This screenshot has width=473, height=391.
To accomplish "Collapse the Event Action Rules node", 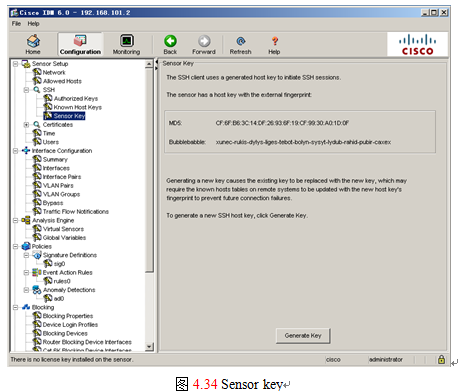I will tap(26, 273).
